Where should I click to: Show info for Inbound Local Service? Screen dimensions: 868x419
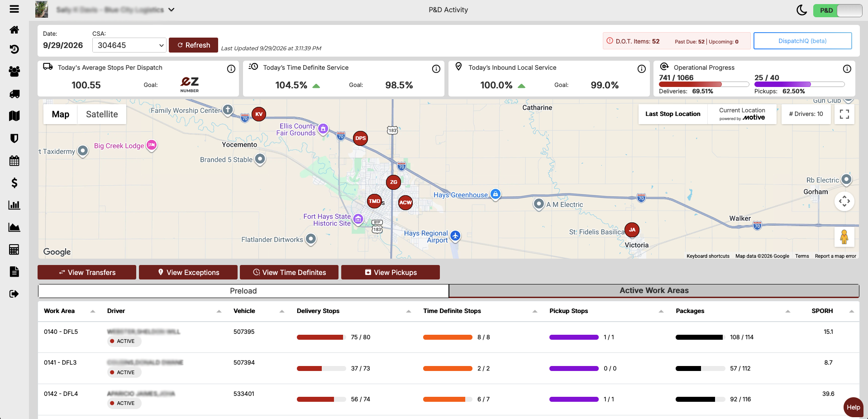642,69
